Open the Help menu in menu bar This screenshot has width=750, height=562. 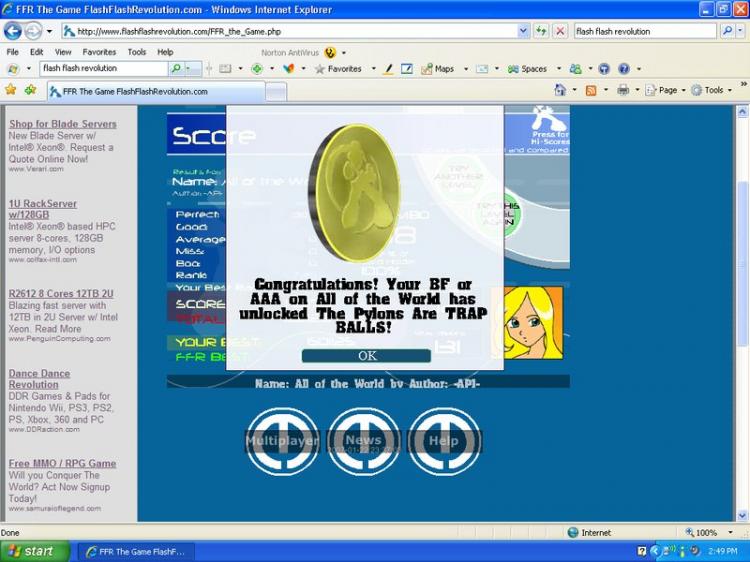tap(165, 52)
